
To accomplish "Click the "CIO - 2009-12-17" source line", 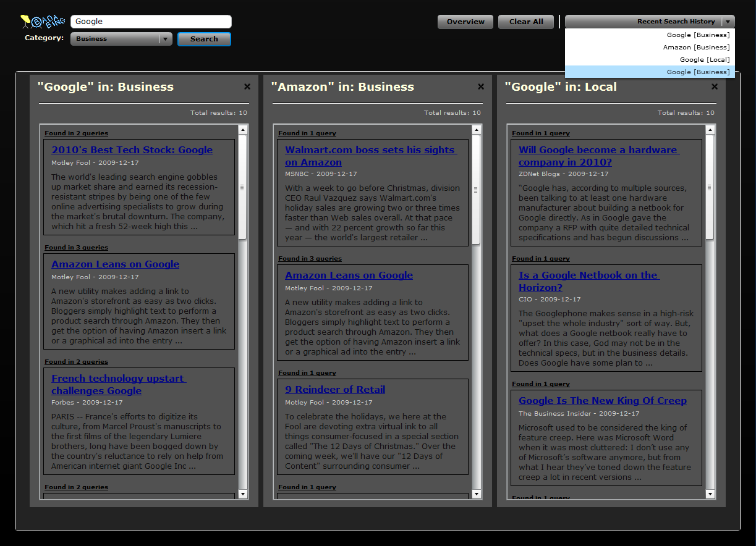I will click(x=550, y=300).
